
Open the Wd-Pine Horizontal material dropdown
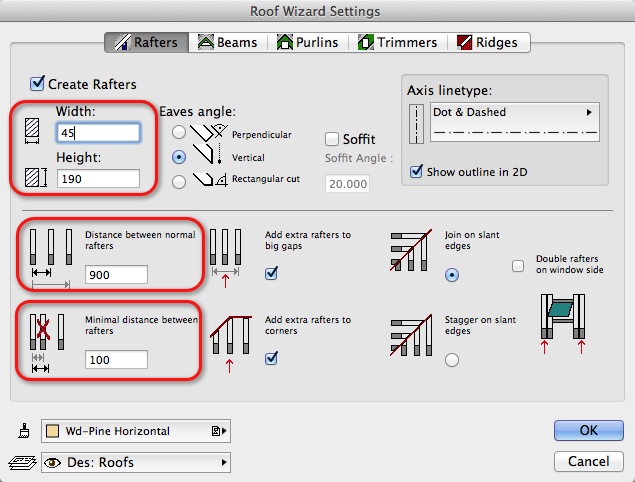136,431
